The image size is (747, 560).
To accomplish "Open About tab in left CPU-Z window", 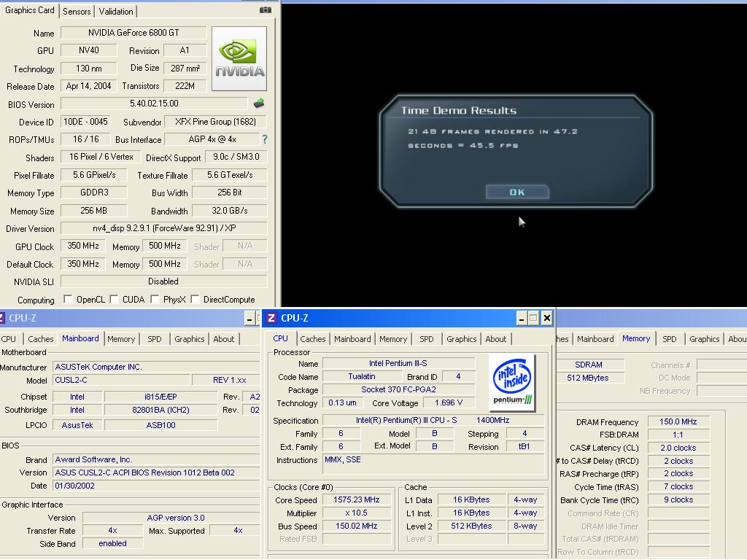I will click(223, 339).
